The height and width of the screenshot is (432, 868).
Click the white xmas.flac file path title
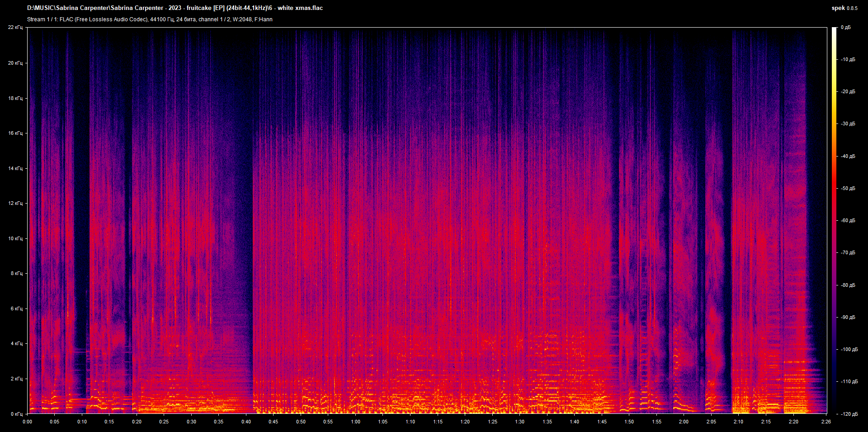coord(175,8)
